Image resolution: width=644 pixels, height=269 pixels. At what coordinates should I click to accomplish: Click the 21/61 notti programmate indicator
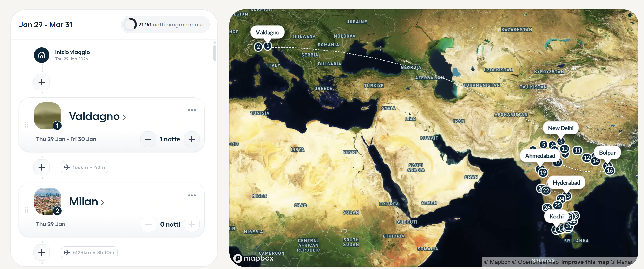(x=165, y=25)
